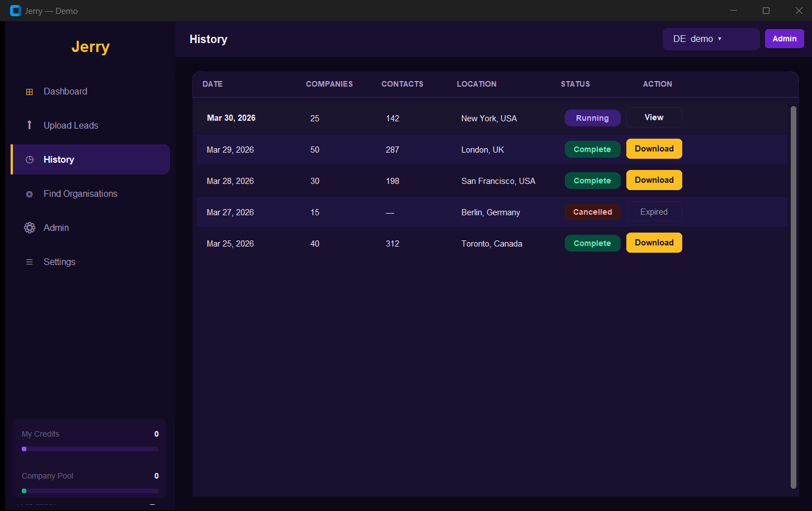Viewport: 812px width, 511px height.
Task: Click the San Francisco, USA location text
Action: pos(498,181)
